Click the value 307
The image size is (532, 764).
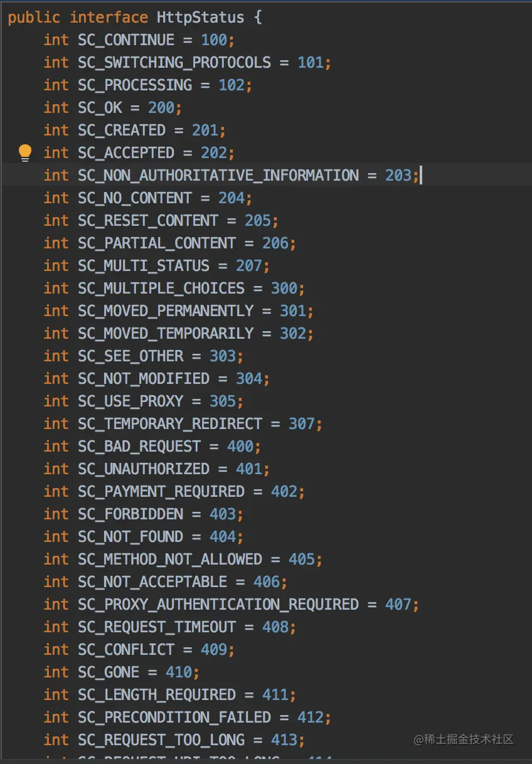[302, 424]
